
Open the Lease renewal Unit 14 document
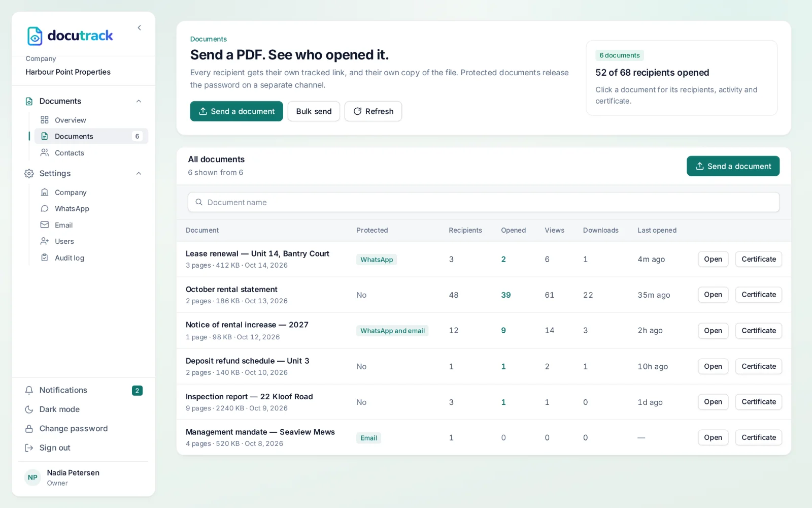(x=713, y=259)
